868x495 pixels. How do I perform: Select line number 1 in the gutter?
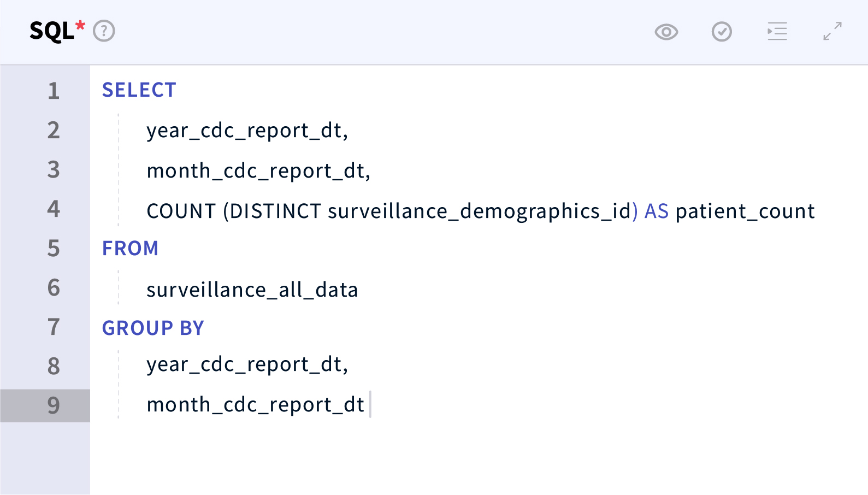tap(53, 91)
